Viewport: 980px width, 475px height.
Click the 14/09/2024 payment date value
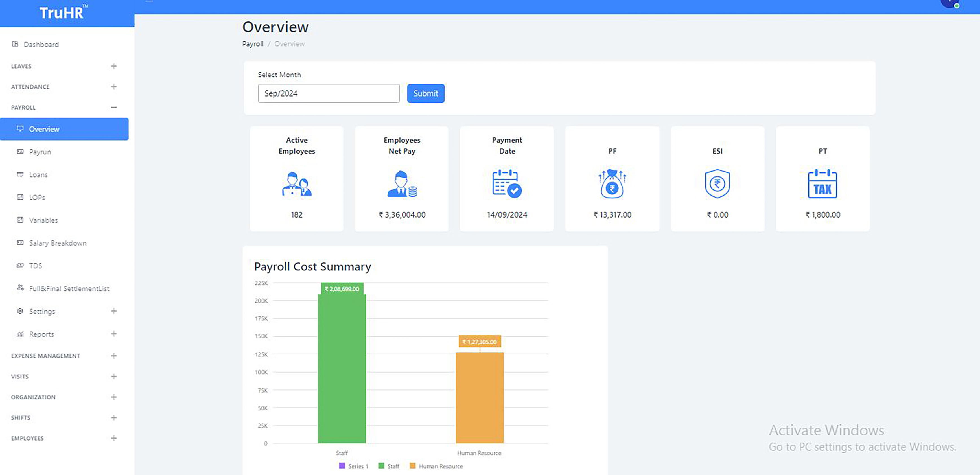click(x=507, y=215)
